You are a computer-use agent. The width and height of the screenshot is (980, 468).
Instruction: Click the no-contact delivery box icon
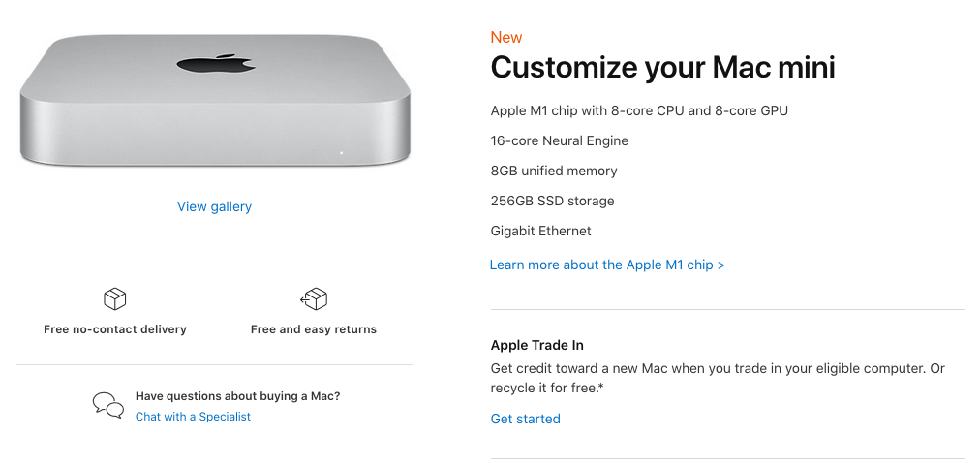pyautogui.click(x=114, y=298)
